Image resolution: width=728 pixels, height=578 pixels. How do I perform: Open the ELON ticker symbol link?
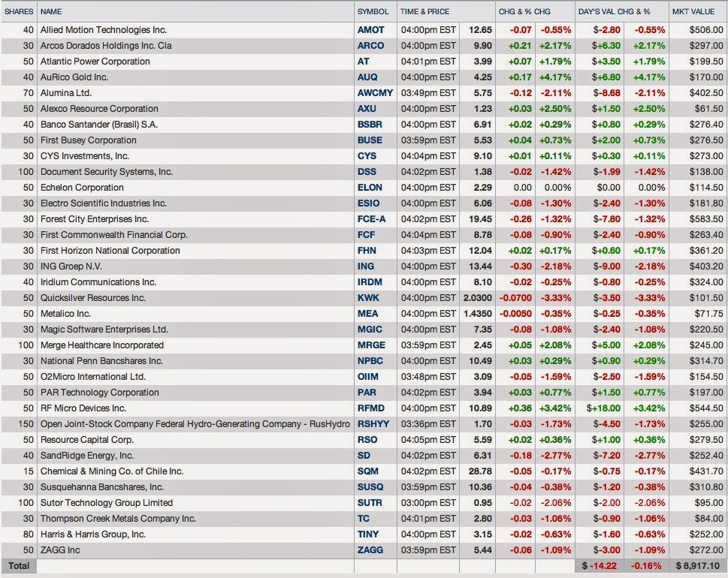pyautogui.click(x=370, y=188)
